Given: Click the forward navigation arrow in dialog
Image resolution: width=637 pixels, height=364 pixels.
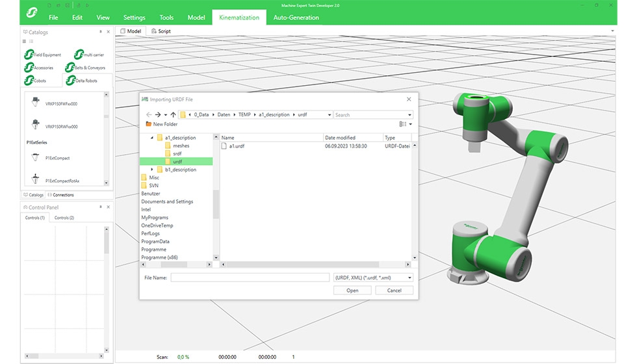Looking at the screenshot, I should [158, 114].
